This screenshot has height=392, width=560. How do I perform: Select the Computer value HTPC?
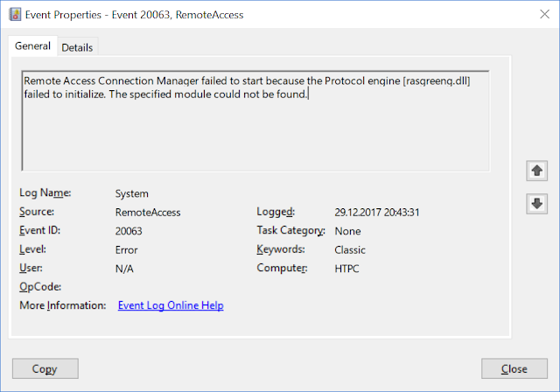point(346,269)
